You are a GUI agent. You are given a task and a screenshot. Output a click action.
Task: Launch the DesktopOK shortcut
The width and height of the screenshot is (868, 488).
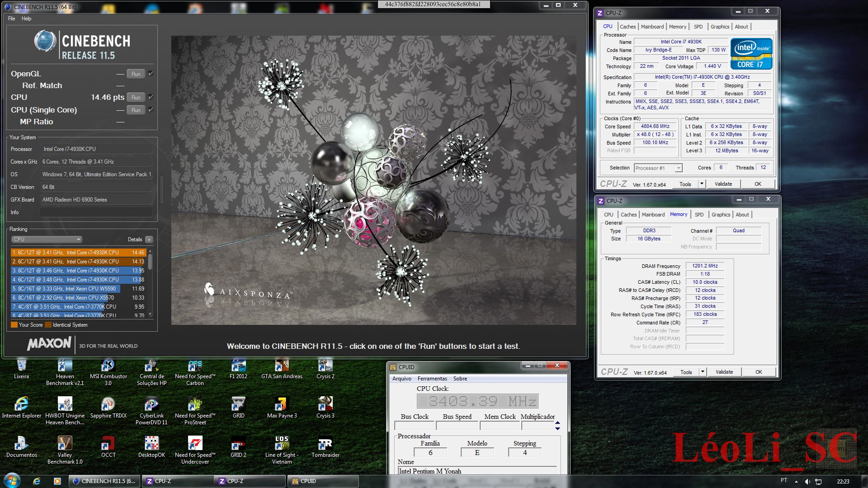151,447
